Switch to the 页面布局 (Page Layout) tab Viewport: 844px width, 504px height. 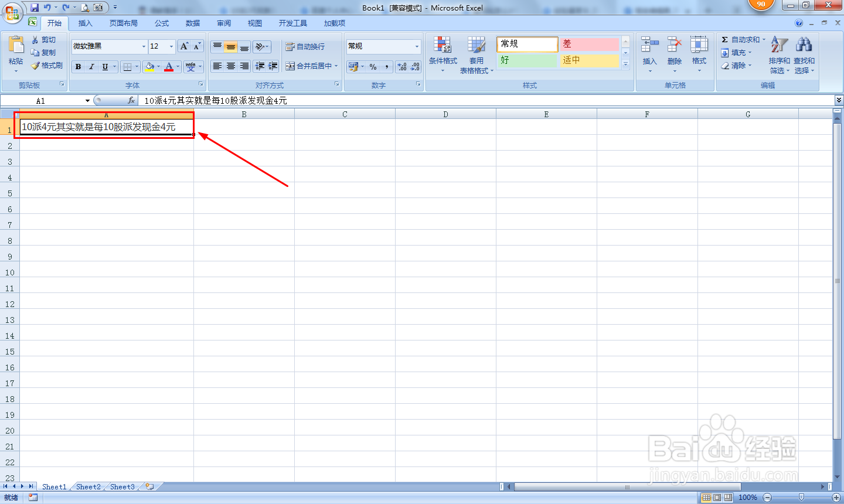124,23
